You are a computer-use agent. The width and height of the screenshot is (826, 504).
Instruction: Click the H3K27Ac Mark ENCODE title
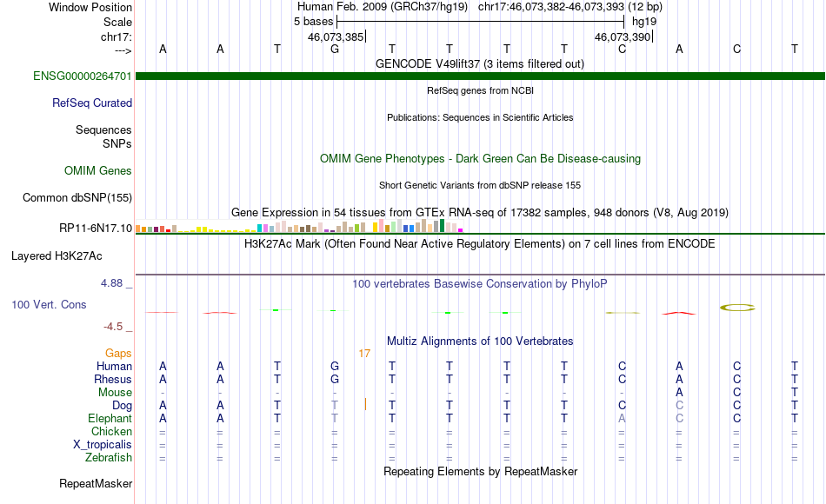coord(480,244)
